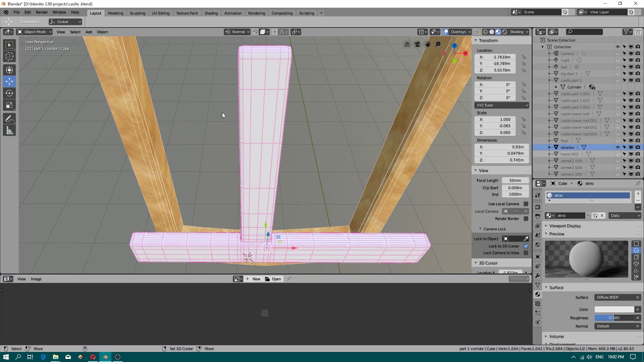The height and width of the screenshot is (362, 644).
Task: Click the Open image button
Action: point(274,279)
